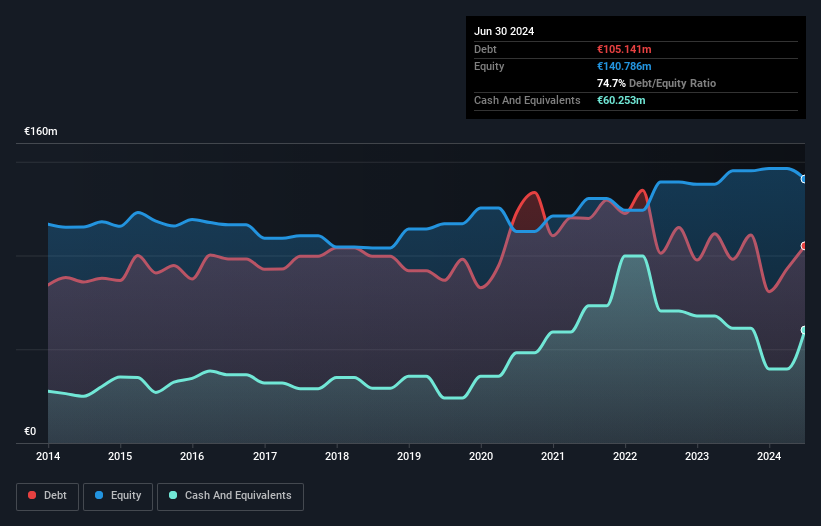The width and height of the screenshot is (821, 526).
Task: Click the Equity label in tooltip
Action: pyautogui.click(x=489, y=66)
